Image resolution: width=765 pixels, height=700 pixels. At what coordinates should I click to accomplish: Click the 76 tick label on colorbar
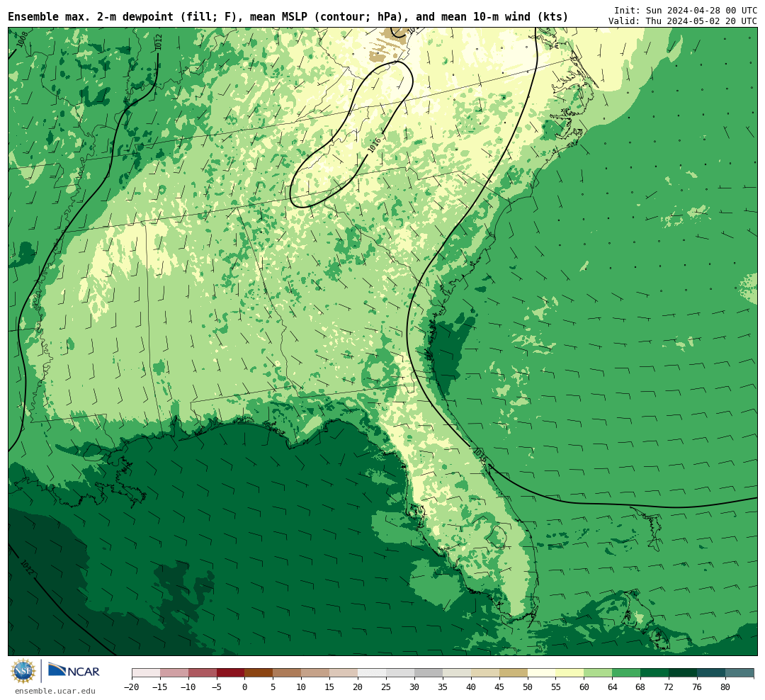[697, 687]
